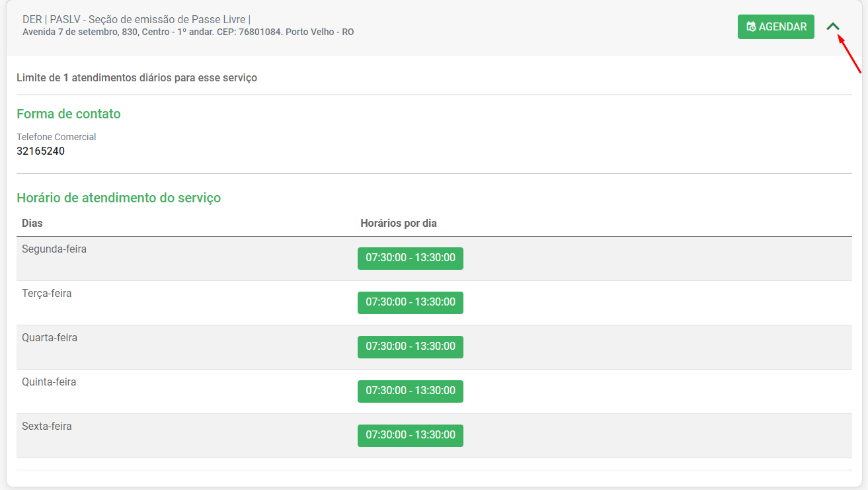Click DER | PASLV section title

(136, 19)
